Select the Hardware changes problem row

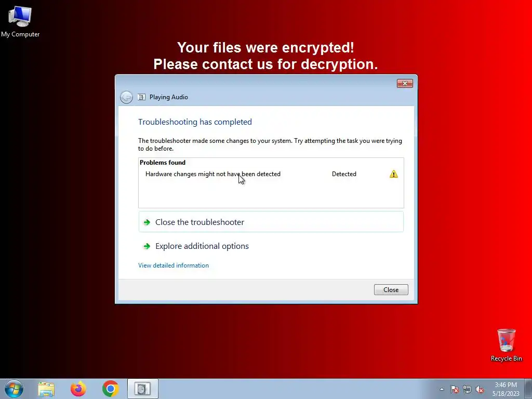(271, 174)
